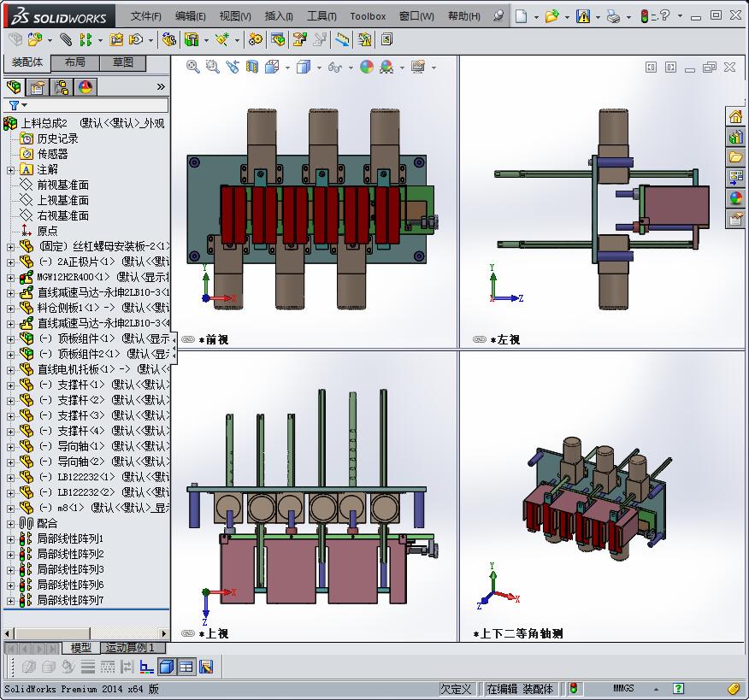Switch to the 模型 tab

coord(80,648)
